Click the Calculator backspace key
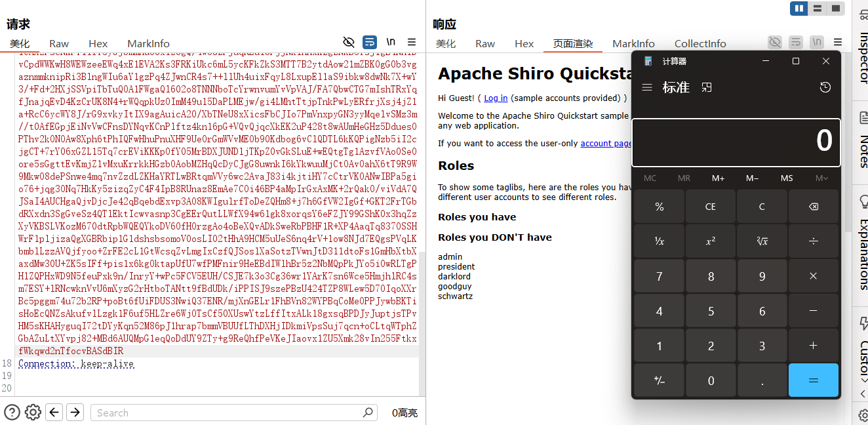The height and width of the screenshot is (425, 868). pyautogui.click(x=813, y=207)
